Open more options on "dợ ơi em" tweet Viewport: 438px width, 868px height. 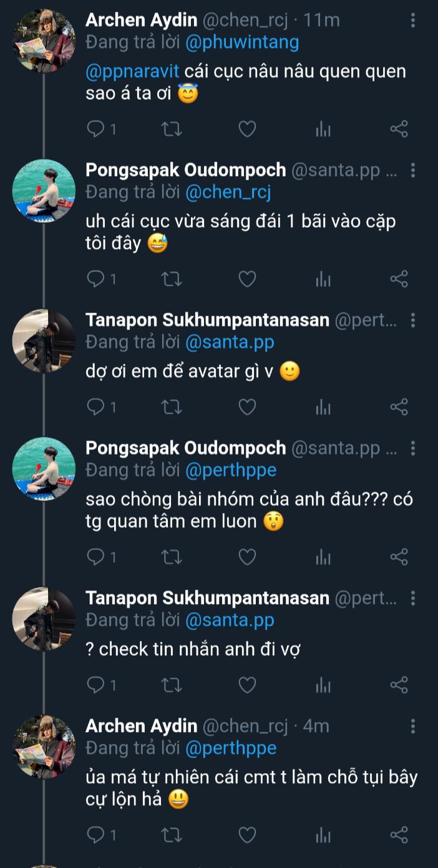pos(412,321)
